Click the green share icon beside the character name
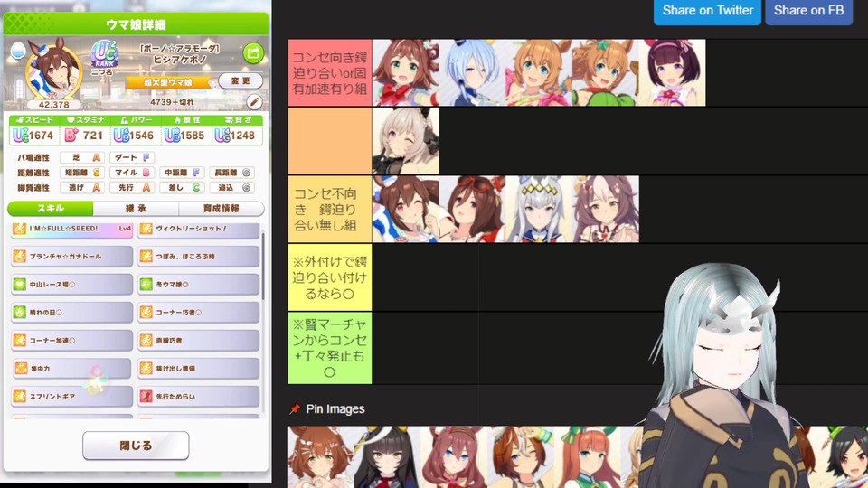The height and width of the screenshot is (488, 868). pos(253,53)
